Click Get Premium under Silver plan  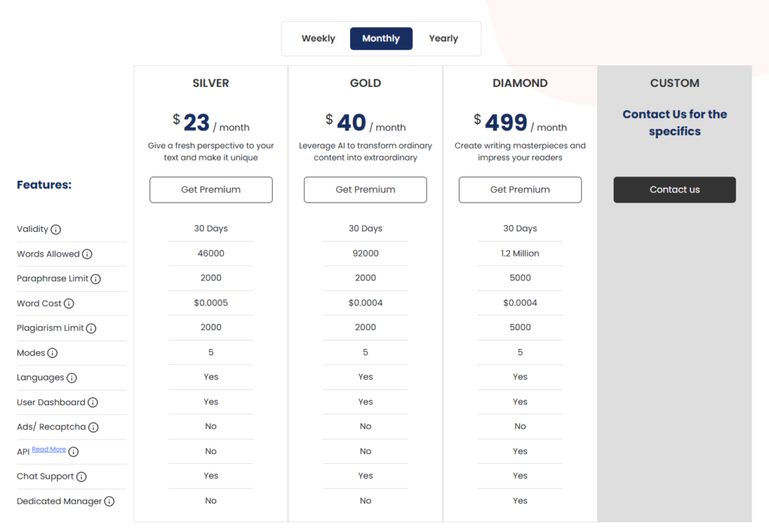point(211,190)
